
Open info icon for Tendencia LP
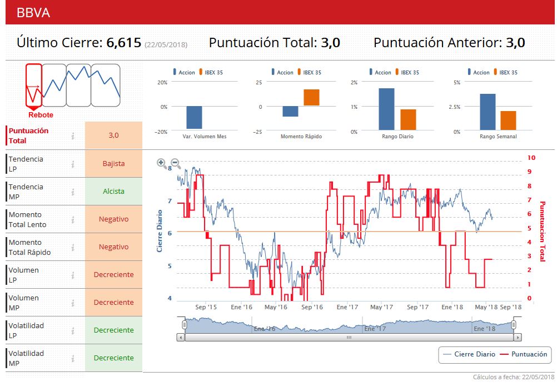(x=73, y=164)
